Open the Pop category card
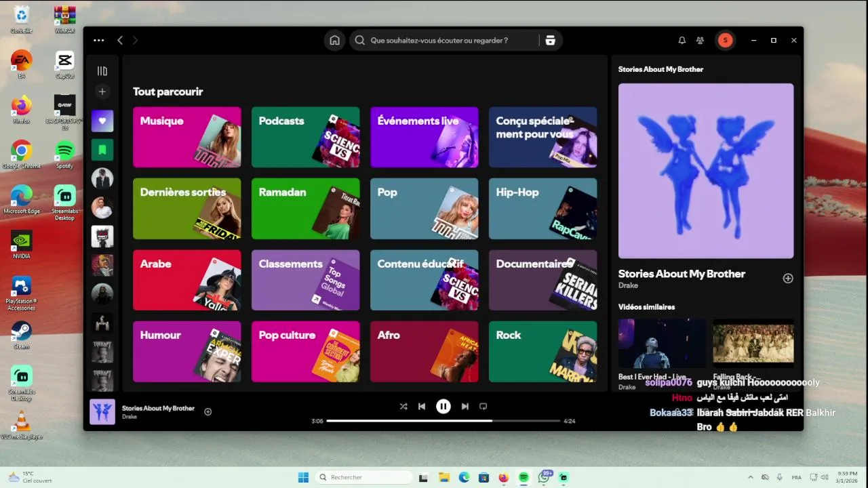 (425, 209)
